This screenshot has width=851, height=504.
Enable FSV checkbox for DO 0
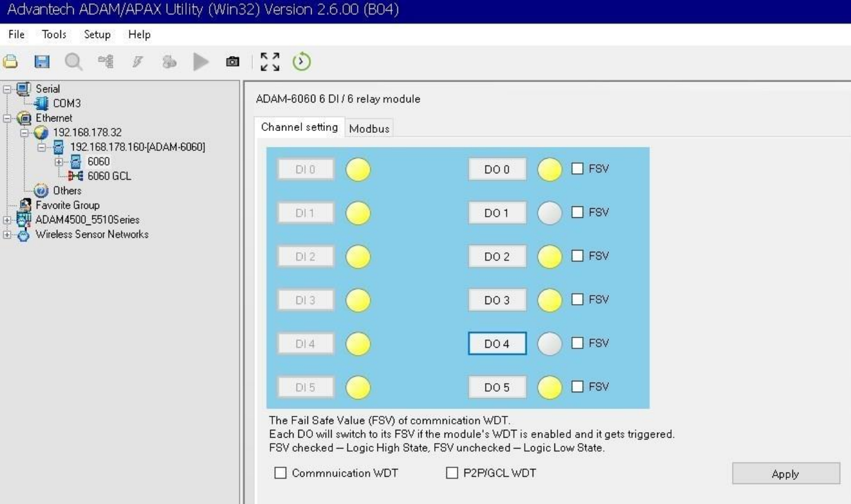[577, 169]
